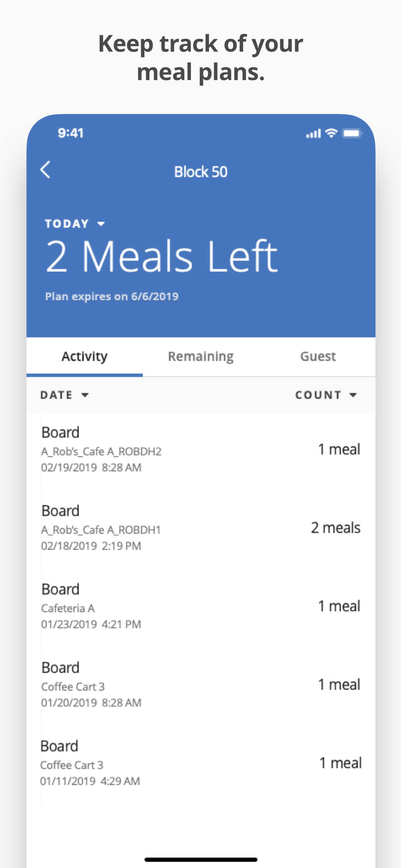Tap the back arrow icon

coord(46,170)
